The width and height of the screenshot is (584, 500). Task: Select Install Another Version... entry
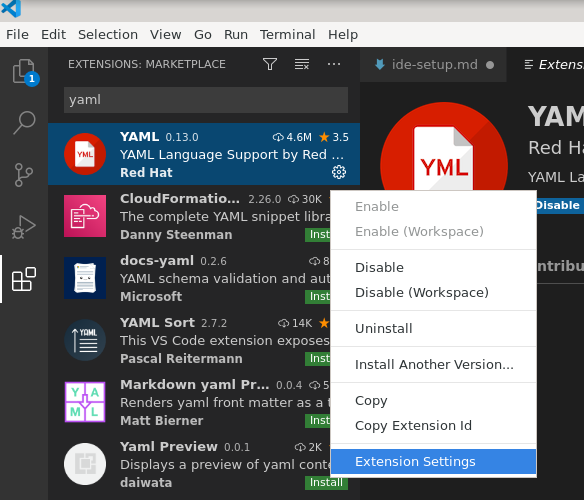pos(434,364)
